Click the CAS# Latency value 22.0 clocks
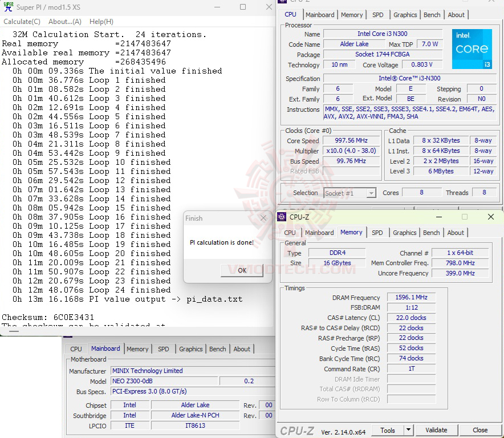 pos(411,318)
